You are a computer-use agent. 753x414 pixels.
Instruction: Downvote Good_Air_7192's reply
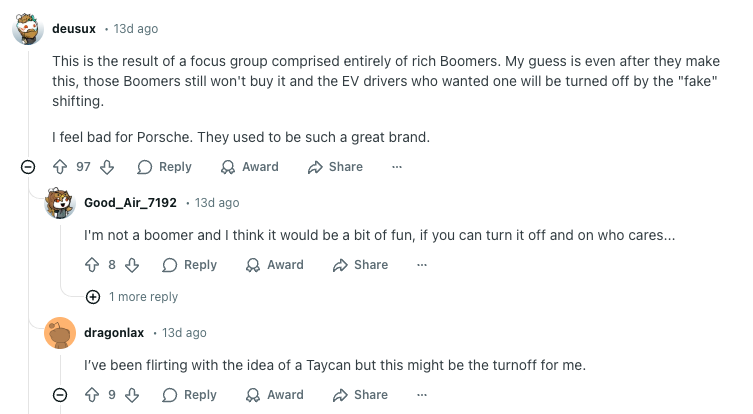click(133, 265)
